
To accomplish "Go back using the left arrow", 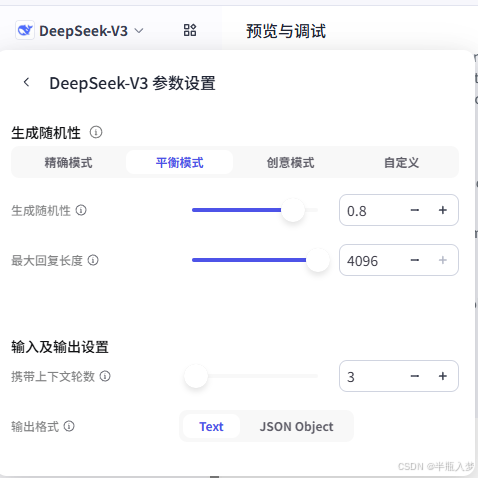I will coord(26,82).
